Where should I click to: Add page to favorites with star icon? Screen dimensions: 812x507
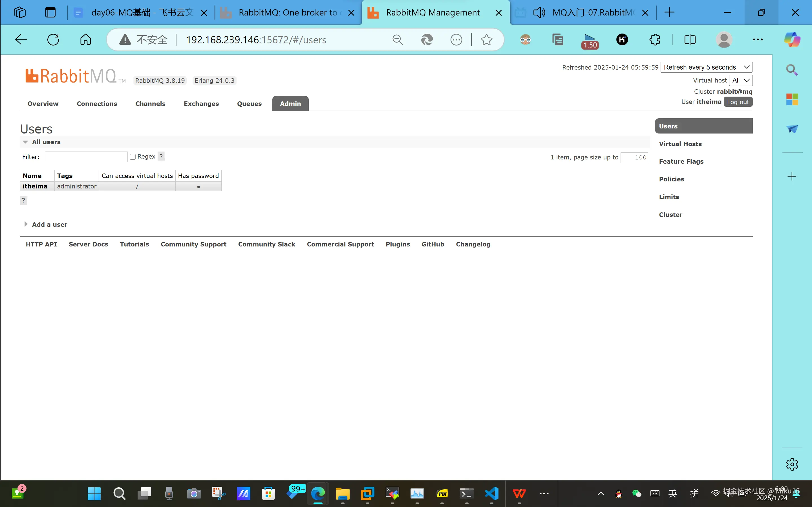[x=486, y=39]
